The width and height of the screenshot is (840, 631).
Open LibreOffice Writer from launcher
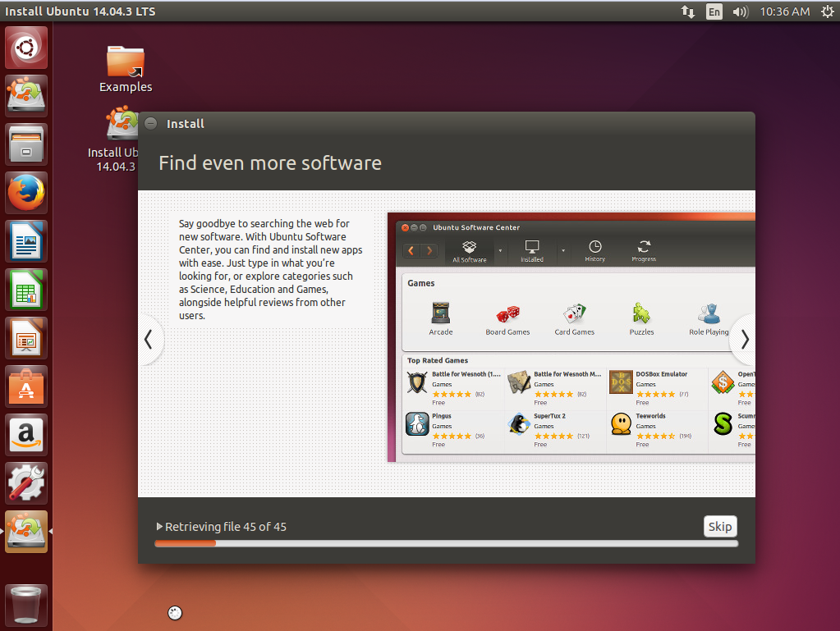(x=26, y=241)
